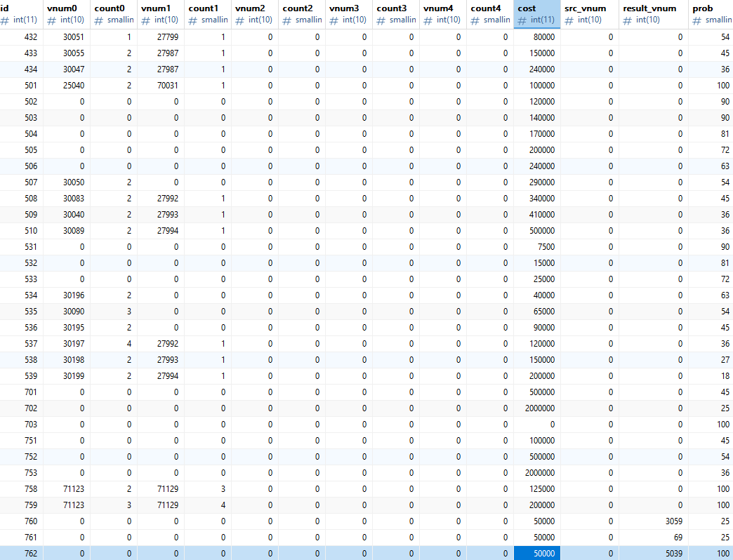Click the hash icon under vnum0 header
733x560 pixels.
(x=52, y=20)
